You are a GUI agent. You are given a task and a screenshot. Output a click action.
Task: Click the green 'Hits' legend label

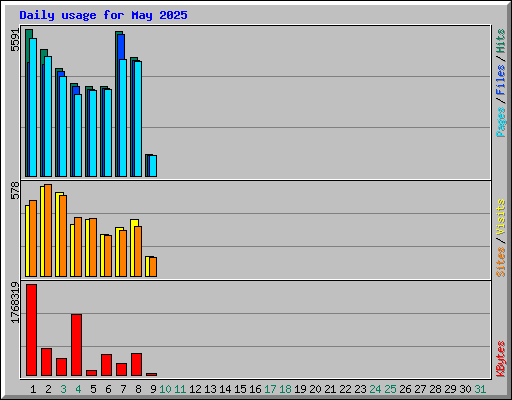[500, 41]
